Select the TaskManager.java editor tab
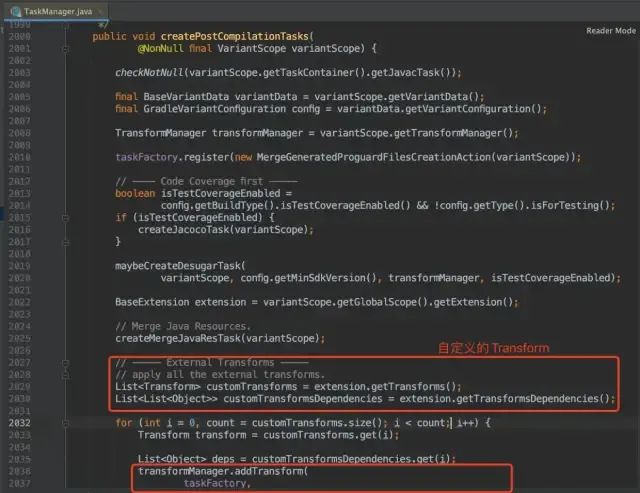The image size is (640, 493). [x=55, y=11]
